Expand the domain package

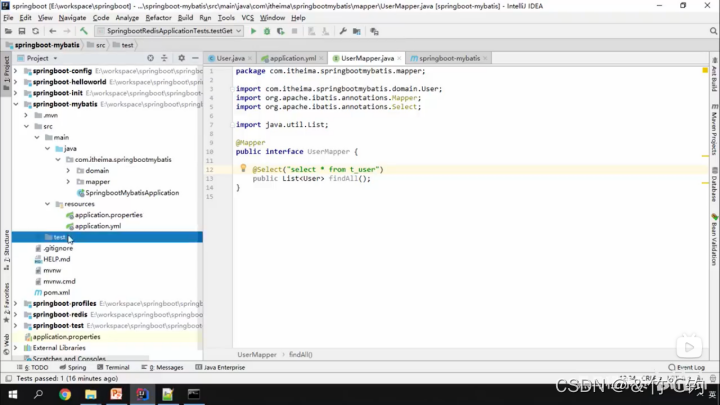68,170
